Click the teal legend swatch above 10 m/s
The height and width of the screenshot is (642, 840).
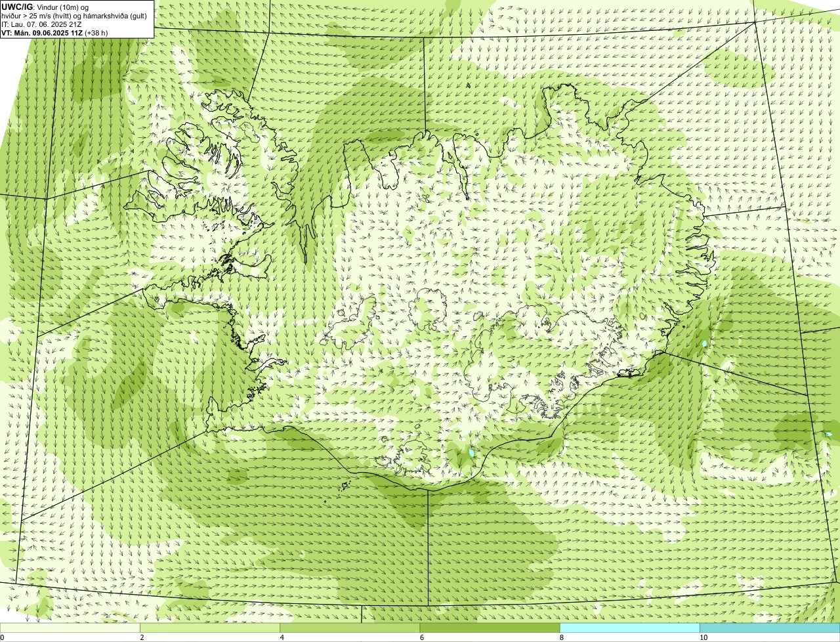coord(770,628)
